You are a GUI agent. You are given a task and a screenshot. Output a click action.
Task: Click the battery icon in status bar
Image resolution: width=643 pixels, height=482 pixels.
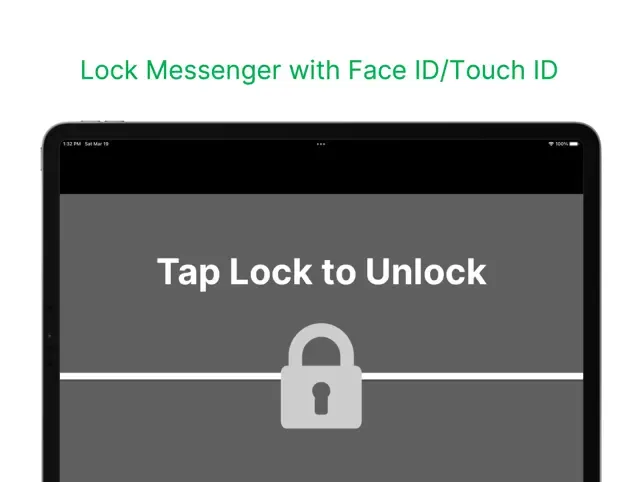(x=574, y=144)
